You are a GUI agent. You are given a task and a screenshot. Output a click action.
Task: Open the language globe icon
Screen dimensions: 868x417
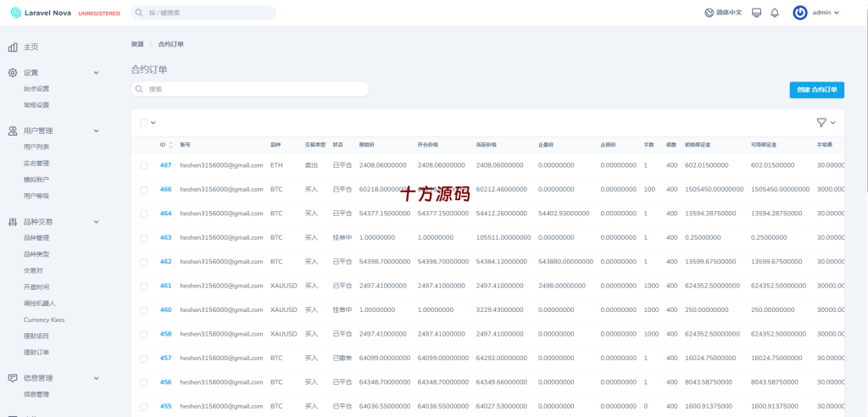[x=709, y=13]
